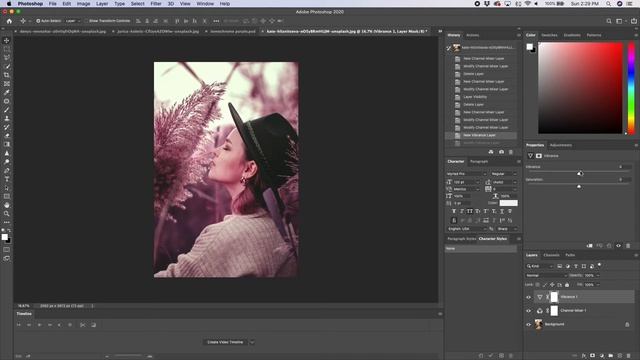Hide the Channel Mixer 1 layer
Screen dimensions: 640x360
tap(528, 311)
